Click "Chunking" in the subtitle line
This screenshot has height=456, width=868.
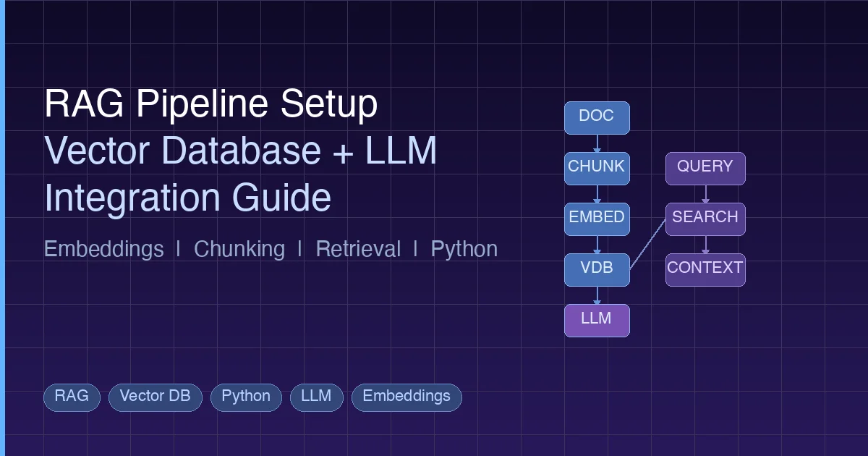click(x=239, y=249)
